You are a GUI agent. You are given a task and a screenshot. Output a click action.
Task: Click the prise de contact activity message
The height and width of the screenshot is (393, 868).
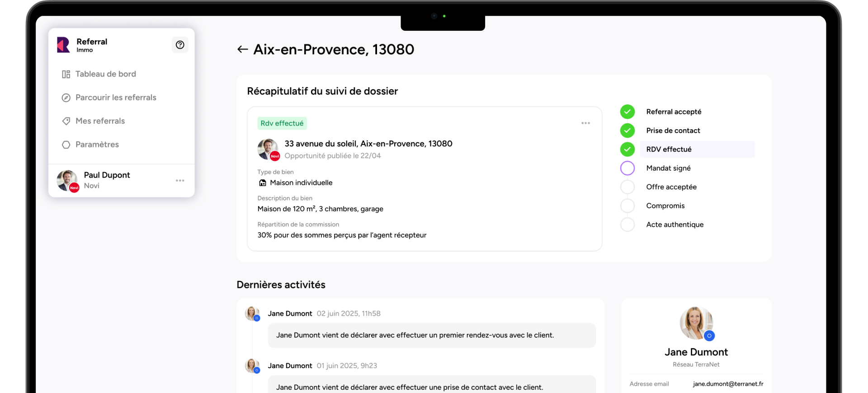432,385
